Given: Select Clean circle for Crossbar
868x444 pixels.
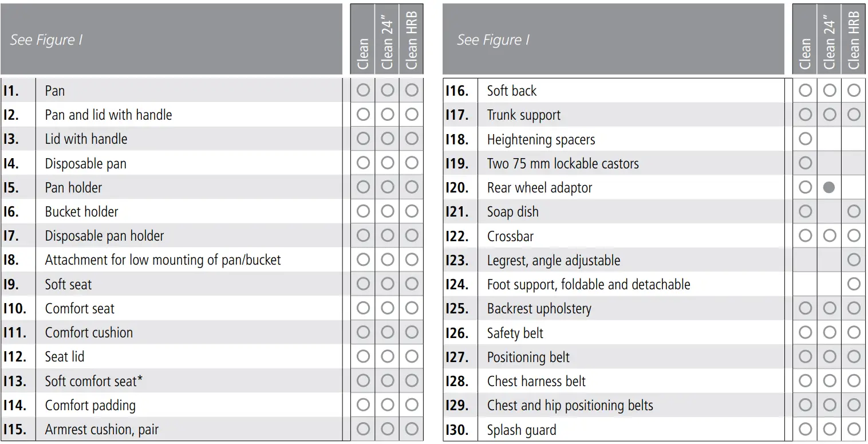Looking at the screenshot, I should pyautogui.click(x=805, y=235).
